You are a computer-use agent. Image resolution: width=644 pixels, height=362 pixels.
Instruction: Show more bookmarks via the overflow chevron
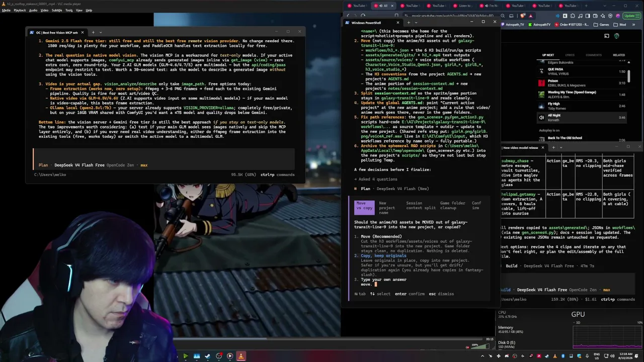[x=632, y=25]
